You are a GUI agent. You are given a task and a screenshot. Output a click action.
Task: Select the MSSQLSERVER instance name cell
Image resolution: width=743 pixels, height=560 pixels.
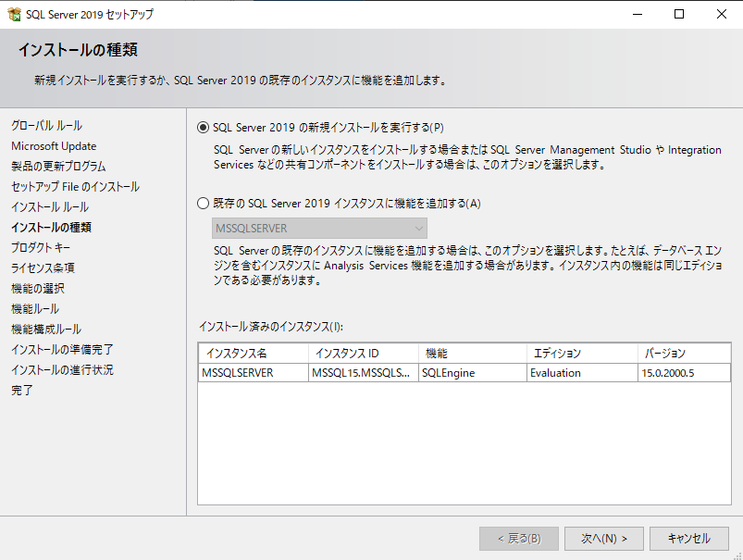click(x=254, y=373)
